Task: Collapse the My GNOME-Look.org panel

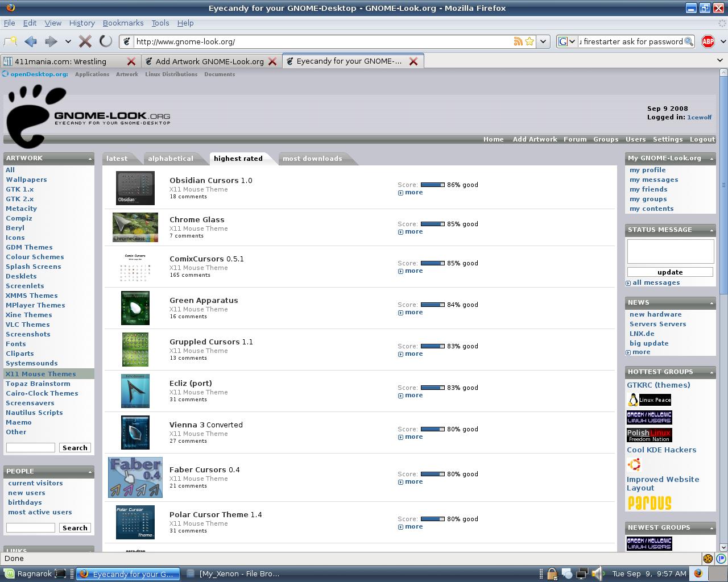Action: [x=712, y=159]
